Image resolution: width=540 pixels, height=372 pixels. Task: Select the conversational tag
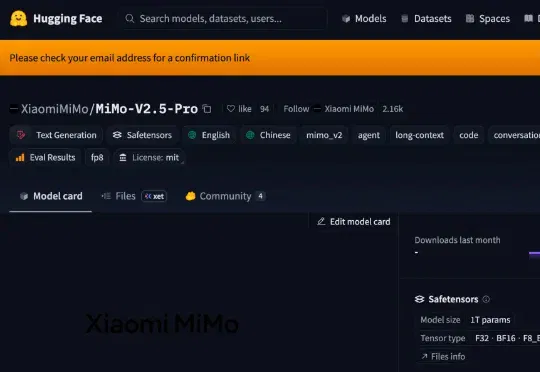click(514, 135)
